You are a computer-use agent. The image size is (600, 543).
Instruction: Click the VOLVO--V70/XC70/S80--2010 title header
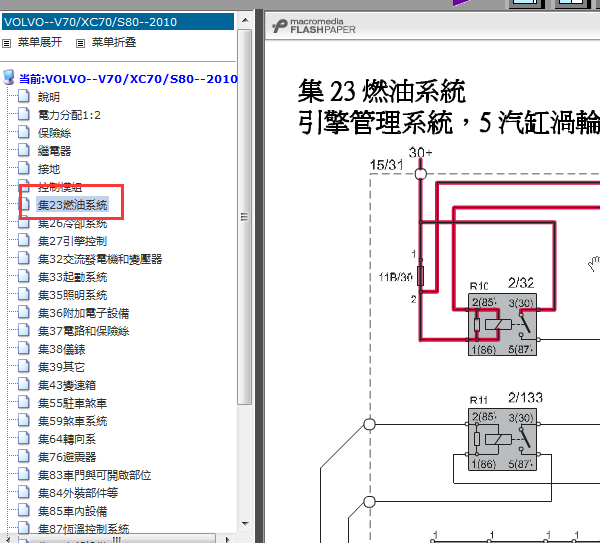(x=118, y=22)
